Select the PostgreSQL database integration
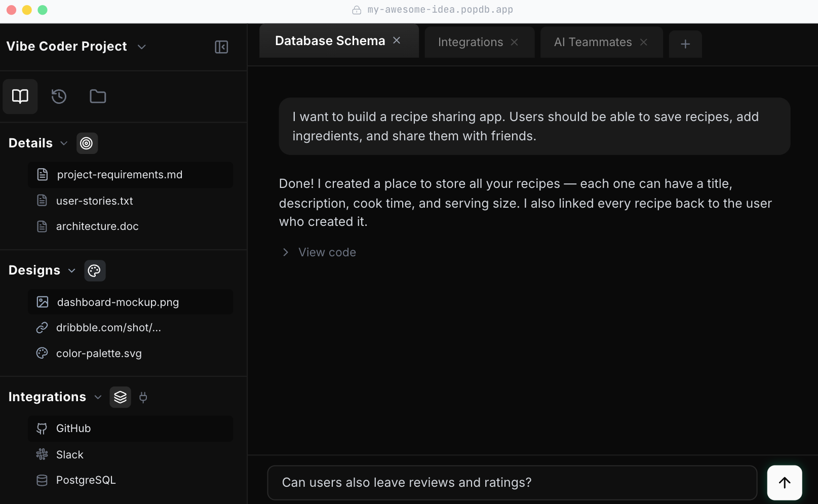Image resolution: width=818 pixels, height=504 pixels. click(86, 480)
